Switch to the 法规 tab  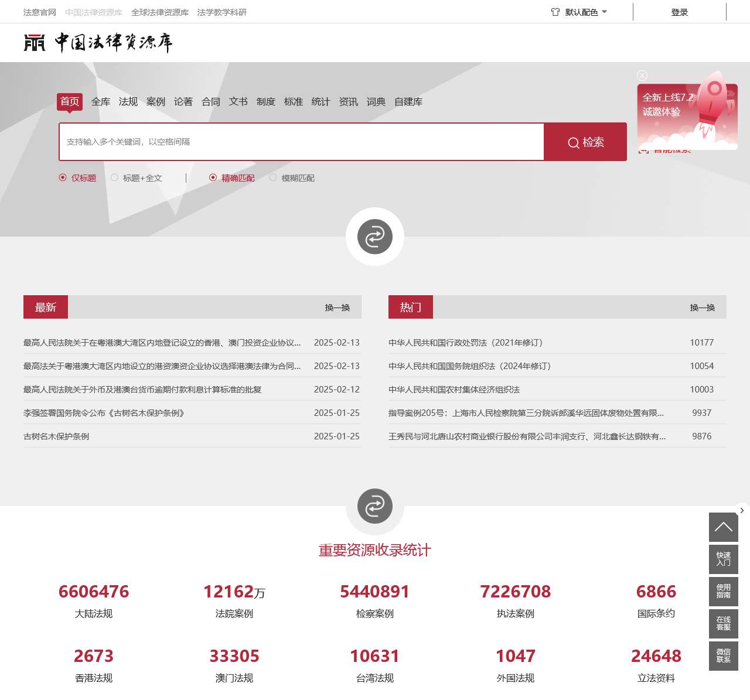click(x=128, y=101)
